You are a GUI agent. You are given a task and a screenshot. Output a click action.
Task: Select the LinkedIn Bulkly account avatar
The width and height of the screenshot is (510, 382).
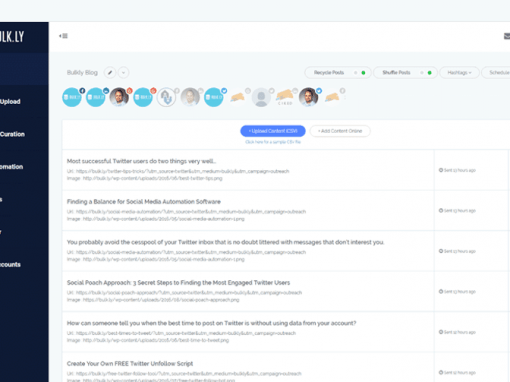pyautogui.click(x=96, y=97)
